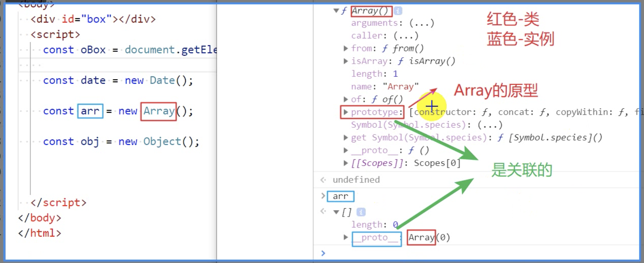
Task: Click the caller: (...) getter
Action: (x=385, y=36)
